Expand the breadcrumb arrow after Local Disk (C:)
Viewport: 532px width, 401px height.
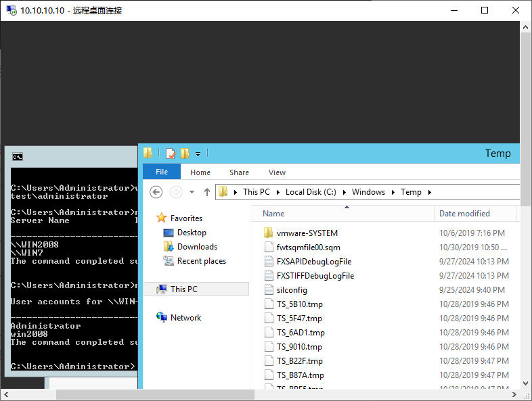coord(345,193)
